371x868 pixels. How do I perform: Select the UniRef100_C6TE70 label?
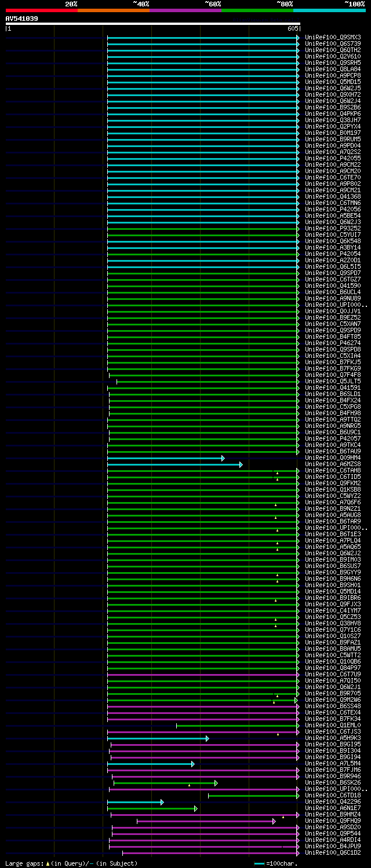click(x=333, y=178)
